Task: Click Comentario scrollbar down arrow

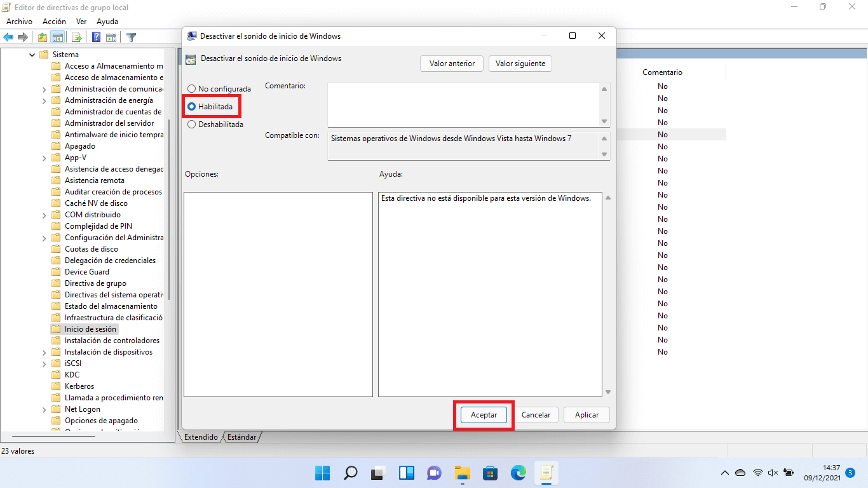Action: click(604, 121)
